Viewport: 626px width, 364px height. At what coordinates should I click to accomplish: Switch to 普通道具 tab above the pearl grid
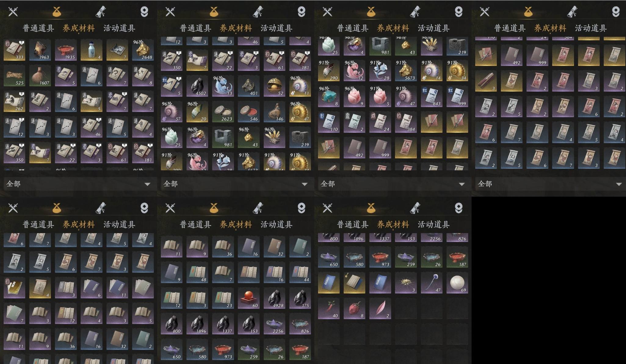[x=353, y=225]
